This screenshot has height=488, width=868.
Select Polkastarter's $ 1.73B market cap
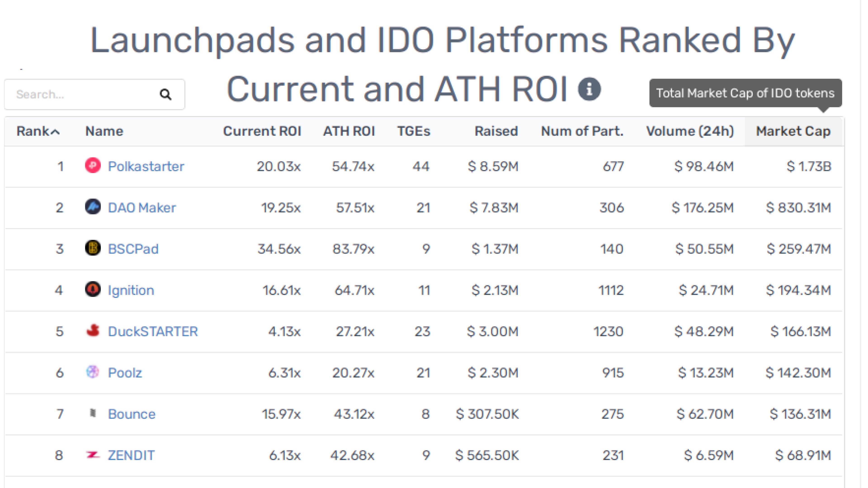tap(809, 166)
